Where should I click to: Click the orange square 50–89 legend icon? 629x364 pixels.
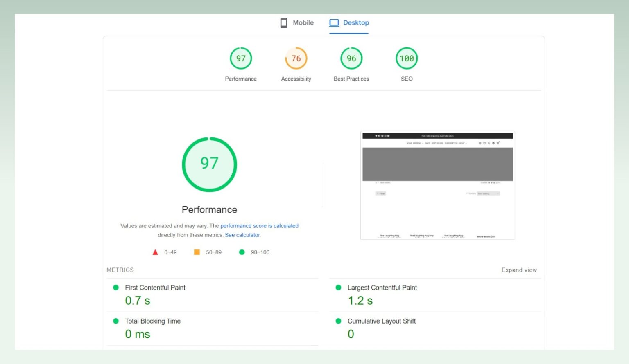(x=197, y=252)
